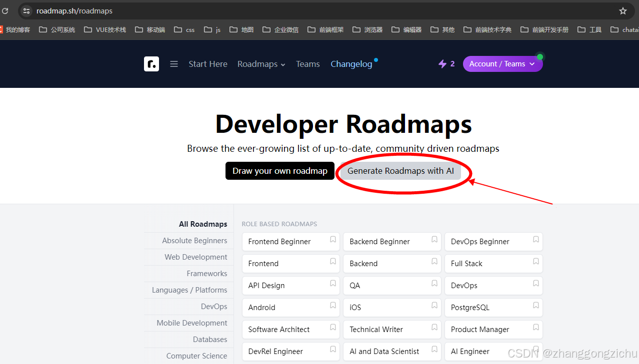View the Changelog
Image resolution: width=639 pixels, height=364 pixels.
click(351, 64)
